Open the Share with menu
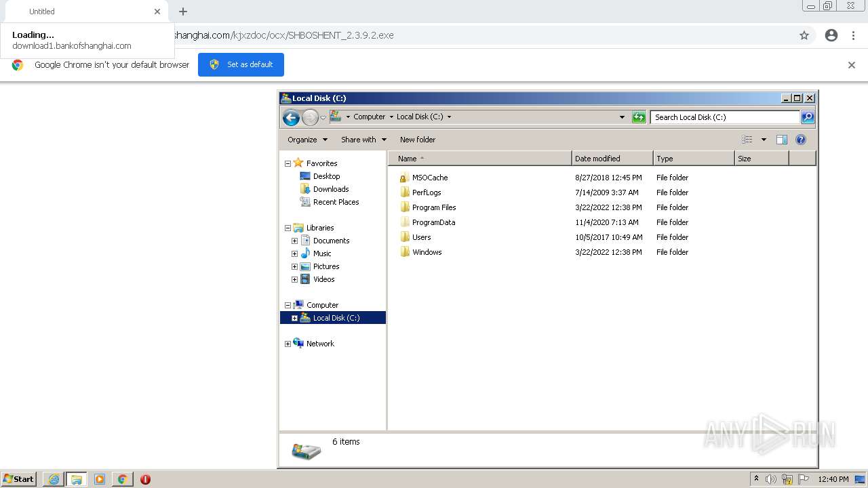The width and height of the screenshot is (868, 488). point(363,140)
